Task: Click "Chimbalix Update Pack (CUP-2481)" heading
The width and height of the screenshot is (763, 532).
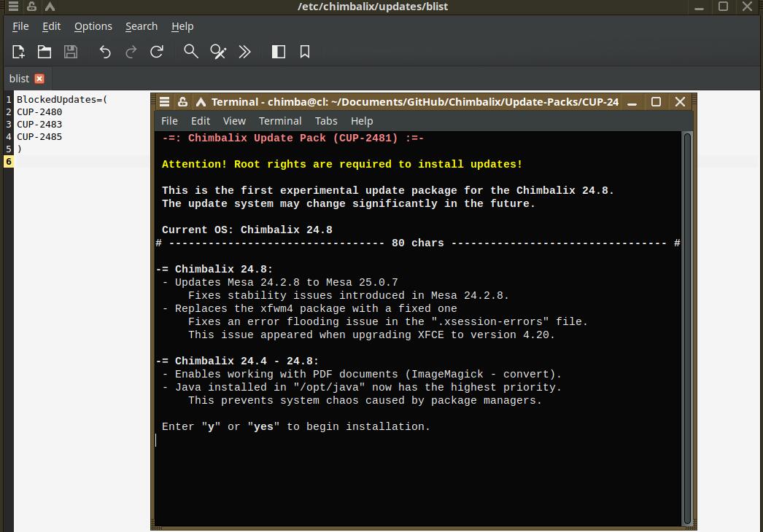Action: click(x=293, y=138)
